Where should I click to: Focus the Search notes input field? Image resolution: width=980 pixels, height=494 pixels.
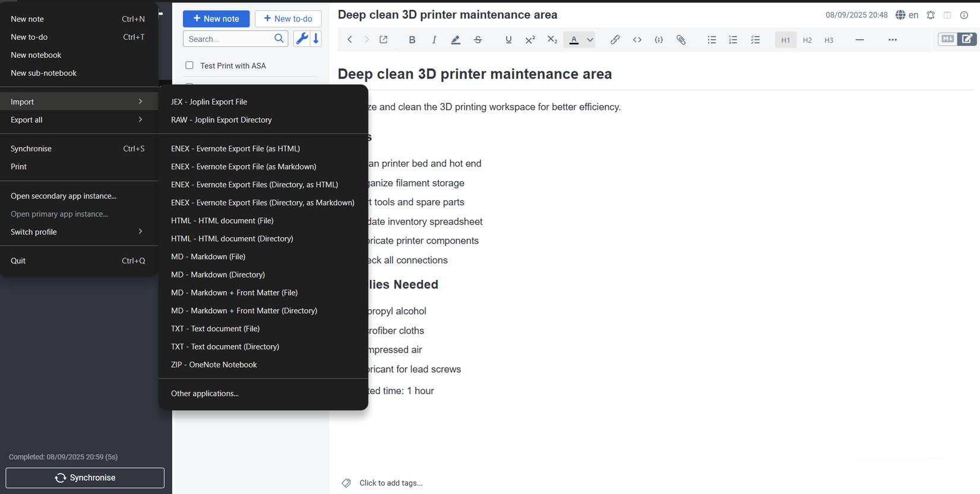tap(229, 39)
